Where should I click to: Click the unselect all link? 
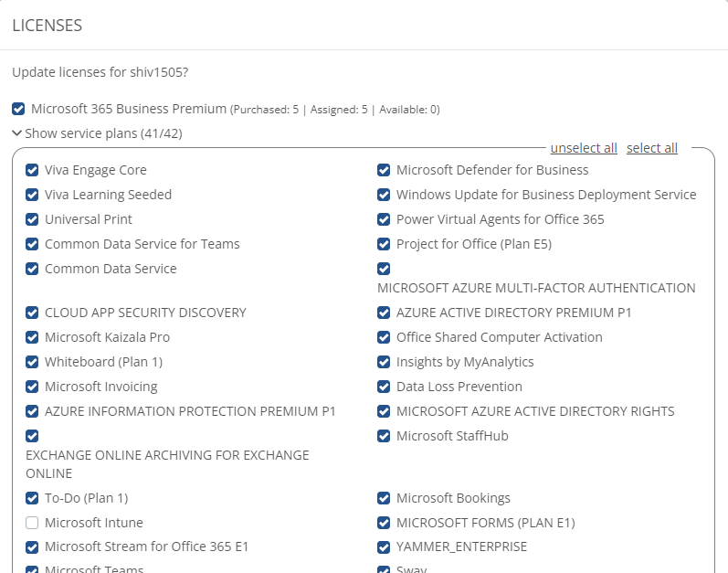point(584,148)
